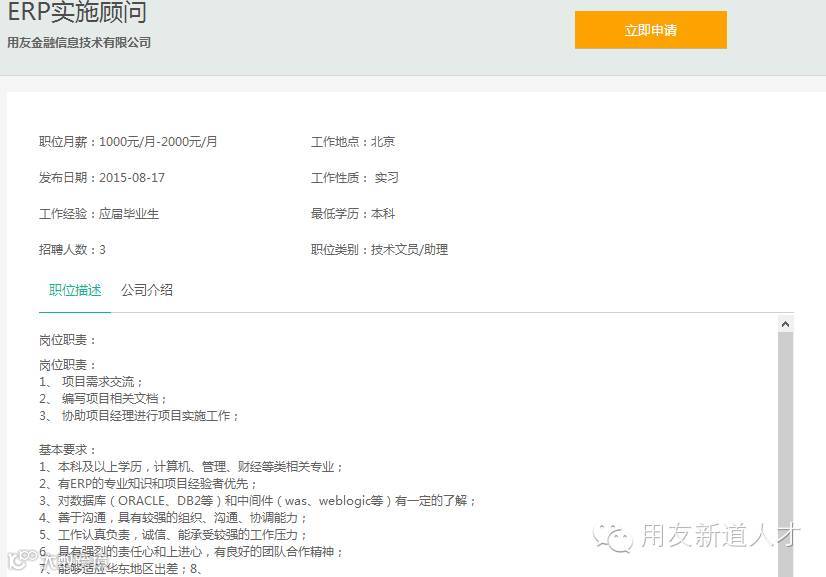The width and height of the screenshot is (826, 577).
Task: Click requirement mentioning ORACLE、DB2 database
Action: pyautogui.click(x=258, y=501)
